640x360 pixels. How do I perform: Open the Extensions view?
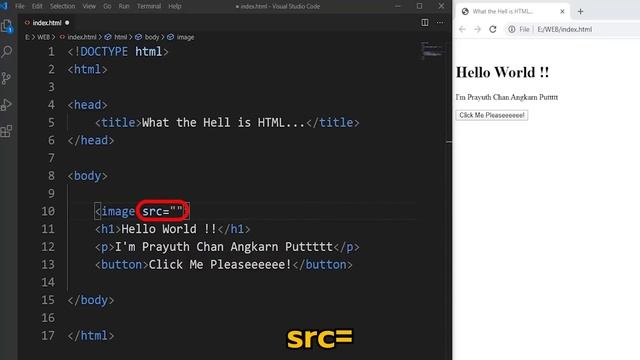[7, 131]
